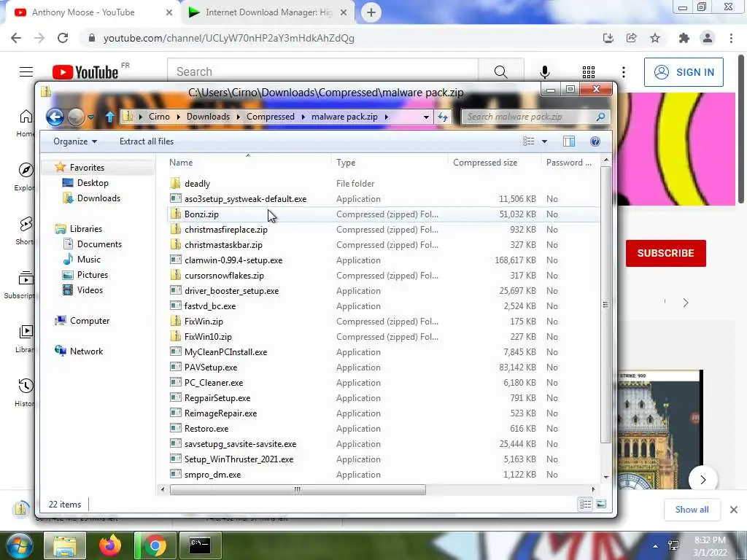The height and width of the screenshot is (560, 747).
Task: Select PAVSetup.exe
Action: pyautogui.click(x=211, y=367)
